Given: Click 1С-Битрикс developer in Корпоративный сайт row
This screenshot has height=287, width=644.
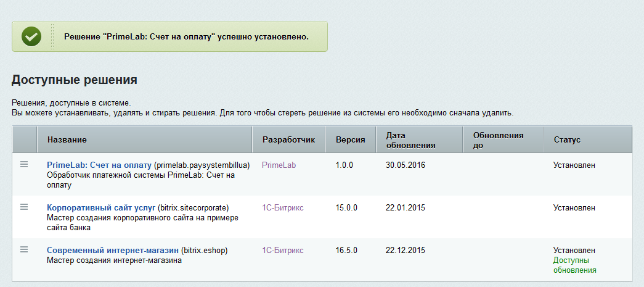Looking at the screenshot, I should (283, 208).
